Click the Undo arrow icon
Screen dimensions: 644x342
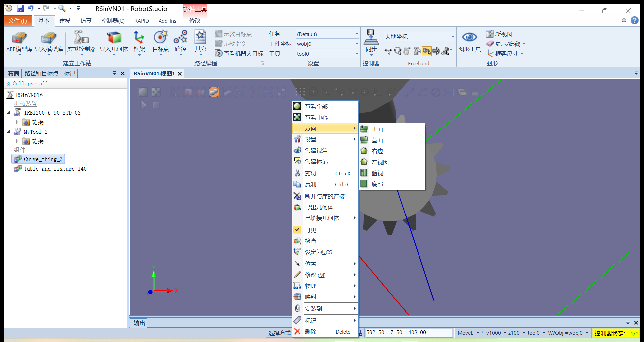(31, 8)
